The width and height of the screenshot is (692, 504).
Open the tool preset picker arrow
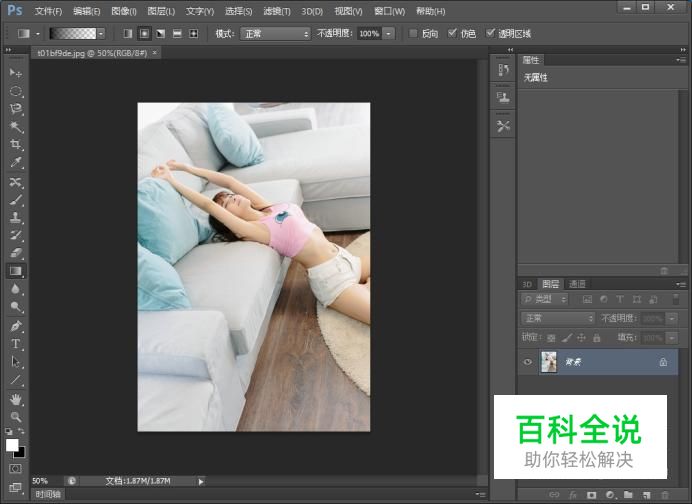tap(38, 34)
